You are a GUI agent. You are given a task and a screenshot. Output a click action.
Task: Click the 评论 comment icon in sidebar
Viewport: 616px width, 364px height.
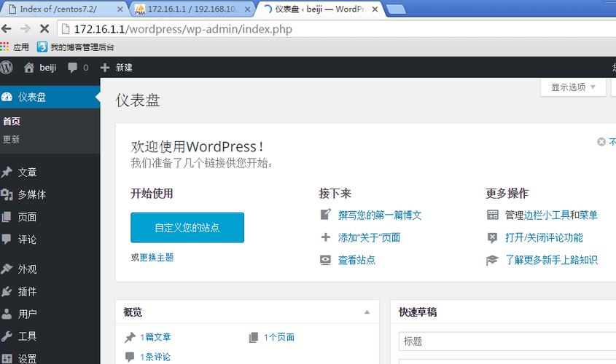point(7,240)
